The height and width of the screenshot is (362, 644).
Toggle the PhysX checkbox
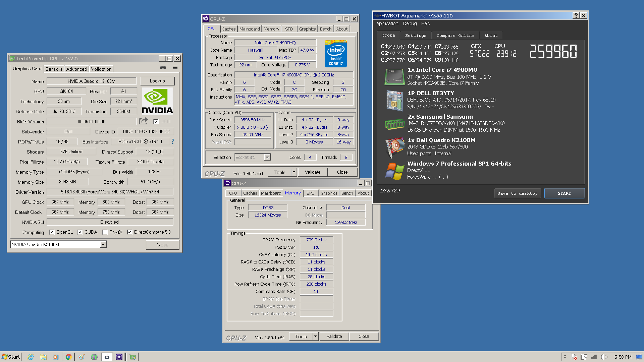(105, 232)
